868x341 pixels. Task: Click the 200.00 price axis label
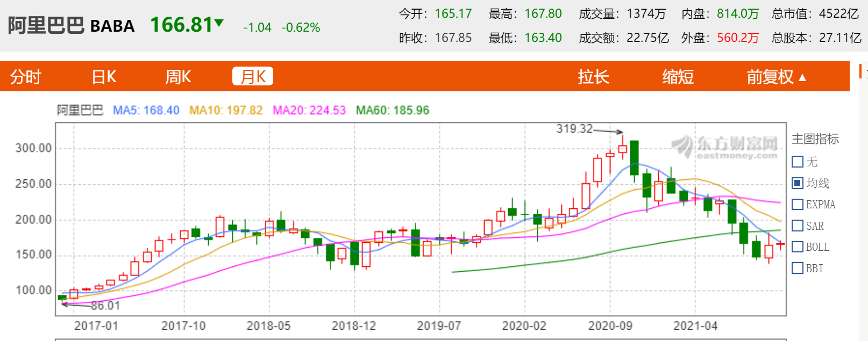click(x=33, y=220)
